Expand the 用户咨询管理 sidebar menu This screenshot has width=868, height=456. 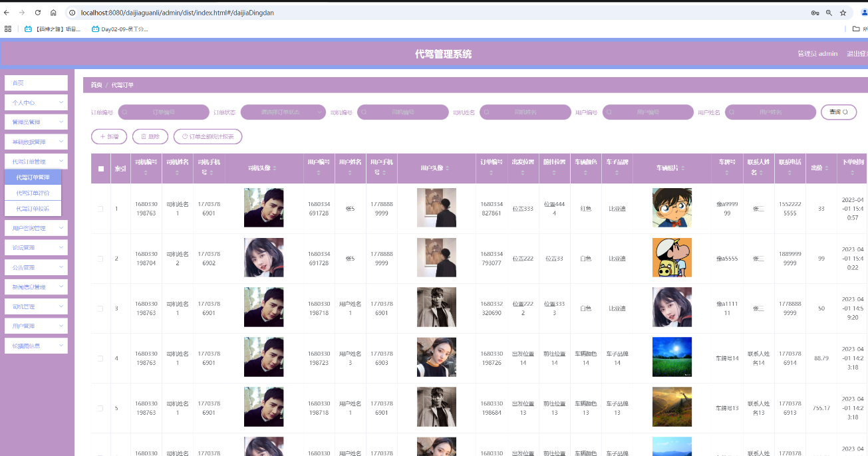pyautogui.click(x=36, y=228)
